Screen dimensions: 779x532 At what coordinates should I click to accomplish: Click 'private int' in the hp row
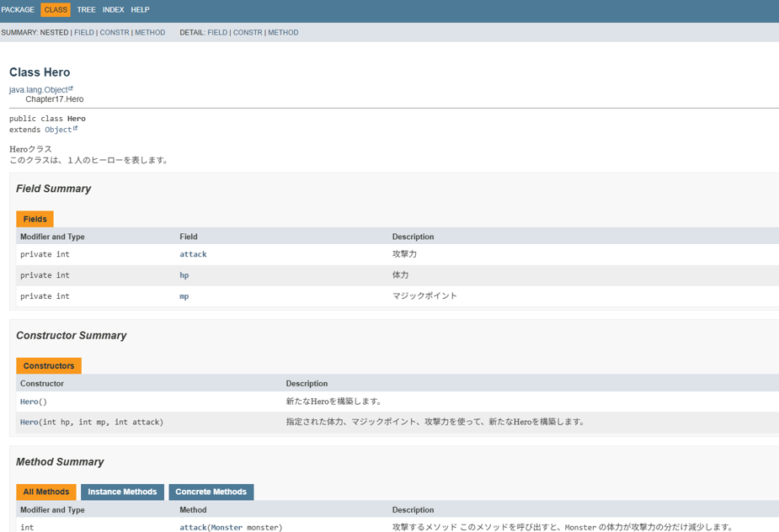coord(45,275)
